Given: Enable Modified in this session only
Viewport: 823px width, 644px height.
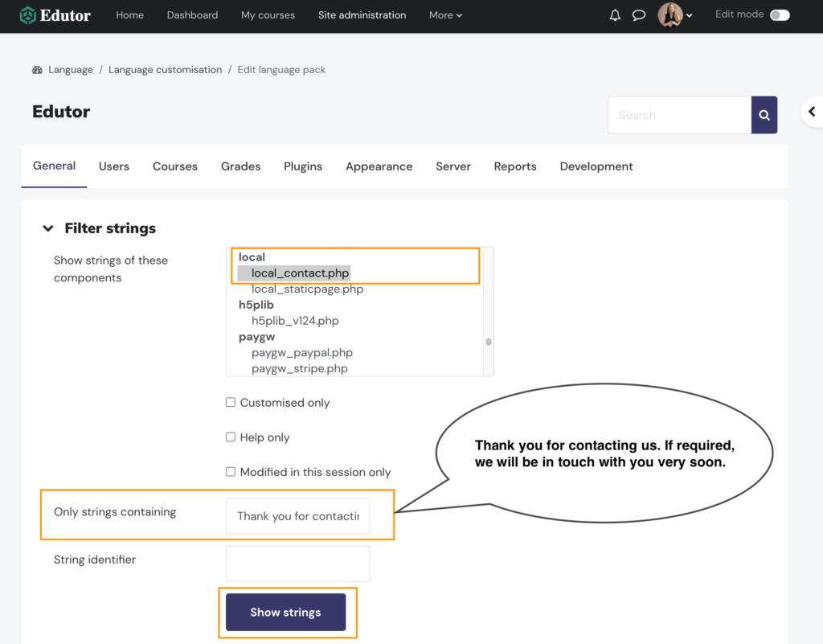Looking at the screenshot, I should pyautogui.click(x=230, y=472).
